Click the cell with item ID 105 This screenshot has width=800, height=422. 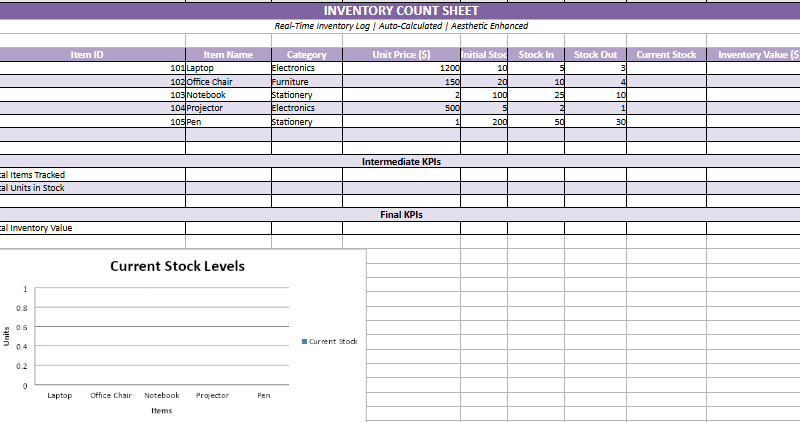coord(92,122)
